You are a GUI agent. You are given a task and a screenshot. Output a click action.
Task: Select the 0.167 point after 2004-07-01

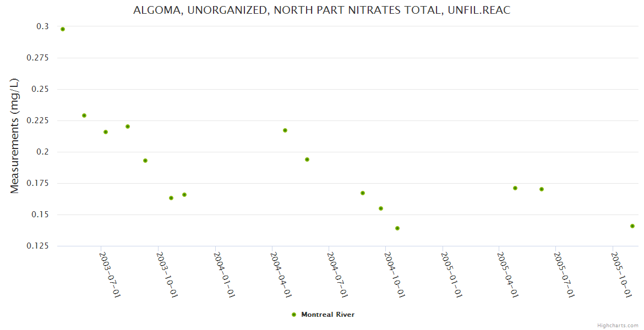(x=363, y=193)
